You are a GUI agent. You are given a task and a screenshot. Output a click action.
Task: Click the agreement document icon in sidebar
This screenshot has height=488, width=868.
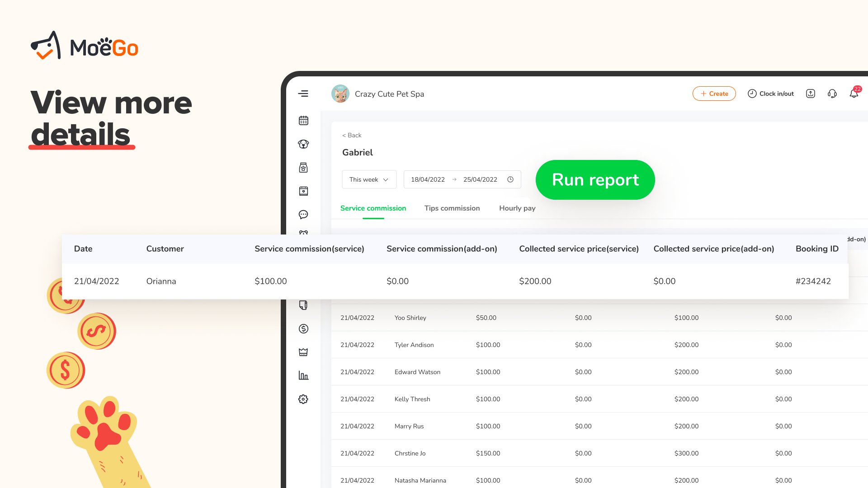coord(303,305)
